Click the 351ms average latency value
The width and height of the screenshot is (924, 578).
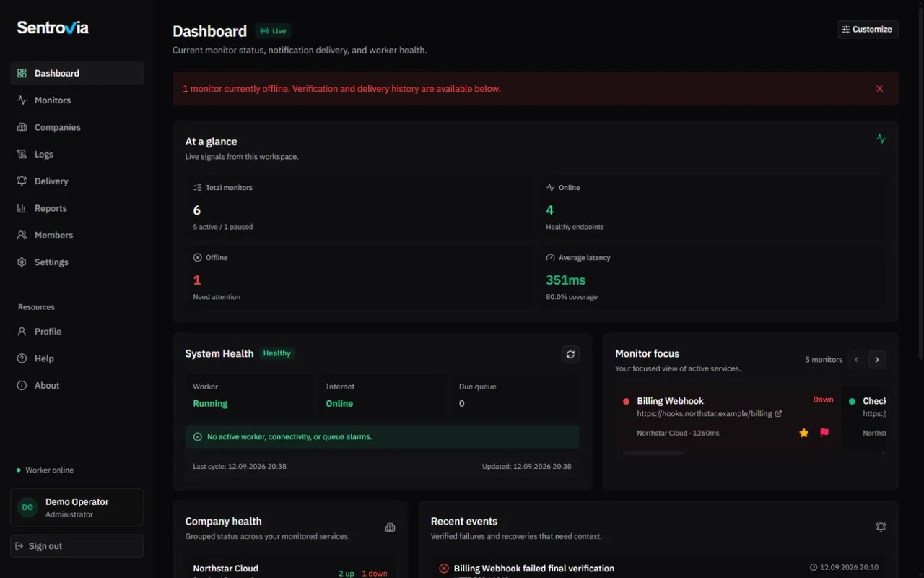tap(565, 280)
